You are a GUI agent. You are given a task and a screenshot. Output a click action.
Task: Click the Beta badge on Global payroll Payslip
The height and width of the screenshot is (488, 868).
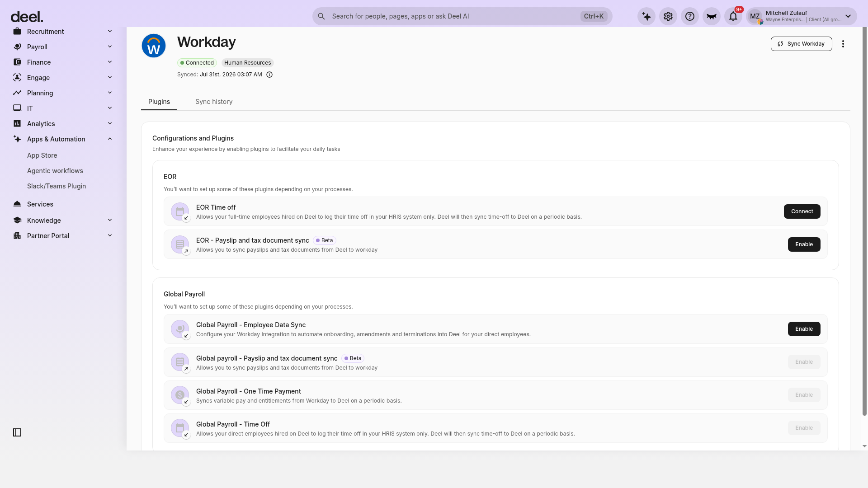[353, 358]
